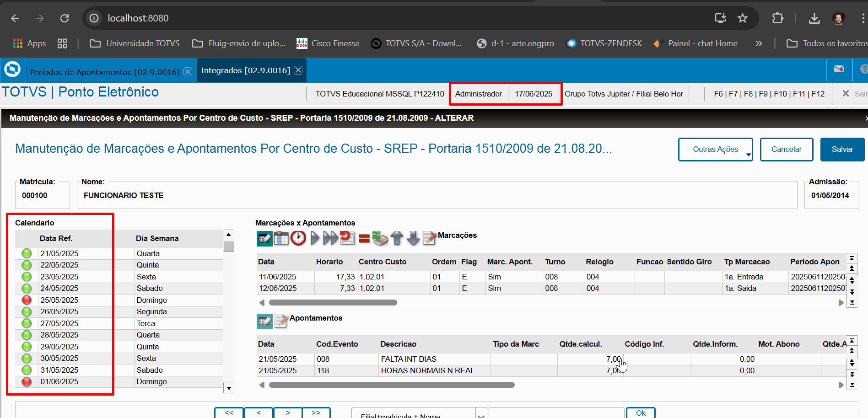Click the Ok button
Viewport: 868px width, 418px height.
pyautogui.click(x=641, y=413)
